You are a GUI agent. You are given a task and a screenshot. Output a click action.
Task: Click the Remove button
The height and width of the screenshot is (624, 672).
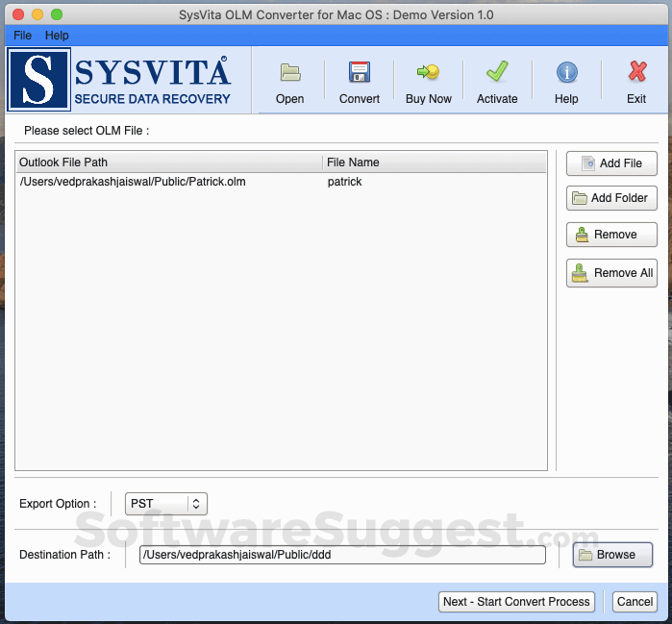(x=611, y=235)
